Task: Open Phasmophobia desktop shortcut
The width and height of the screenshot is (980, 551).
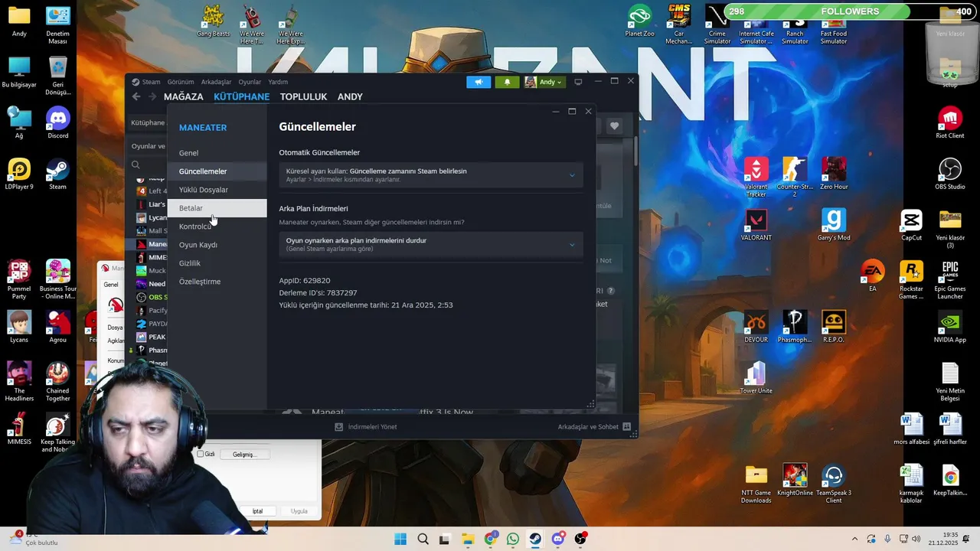Action: [x=795, y=328]
